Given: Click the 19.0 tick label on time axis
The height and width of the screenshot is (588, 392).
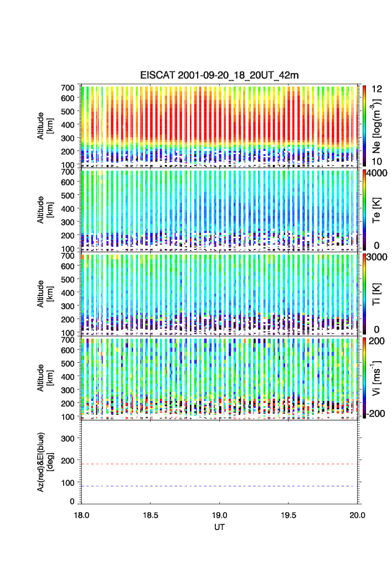Looking at the screenshot, I should pos(220,515).
